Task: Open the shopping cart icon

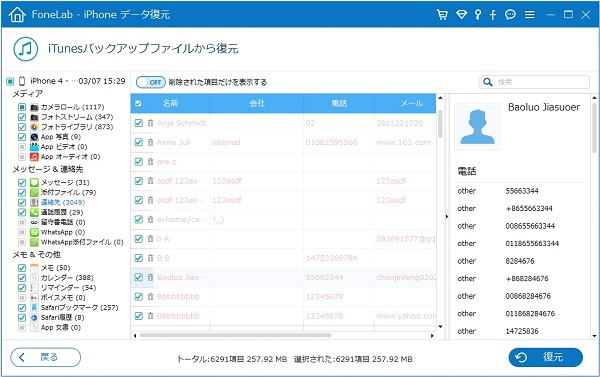Action: (x=442, y=15)
